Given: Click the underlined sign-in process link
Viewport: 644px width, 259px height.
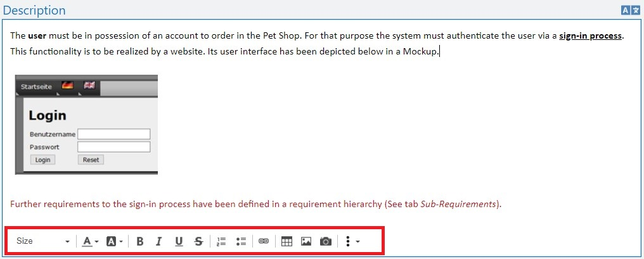Looking at the screenshot, I should click(590, 35).
